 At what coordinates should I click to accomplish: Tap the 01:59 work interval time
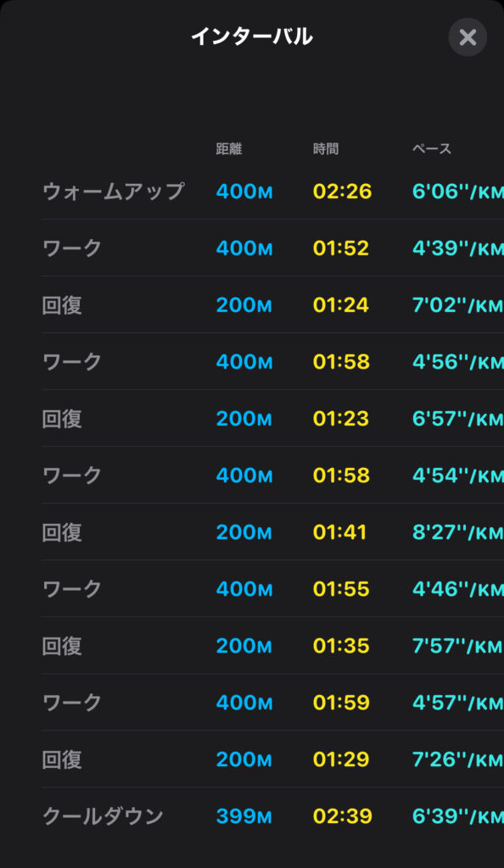[341, 703]
